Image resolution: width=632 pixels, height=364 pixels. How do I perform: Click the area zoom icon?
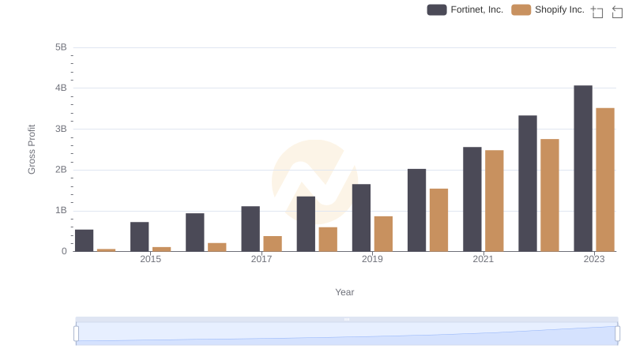597,12
